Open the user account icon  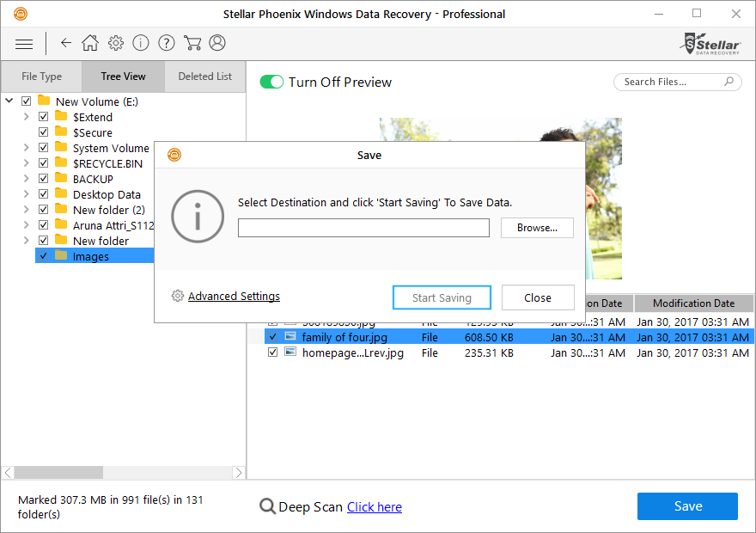tap(217, 43)
